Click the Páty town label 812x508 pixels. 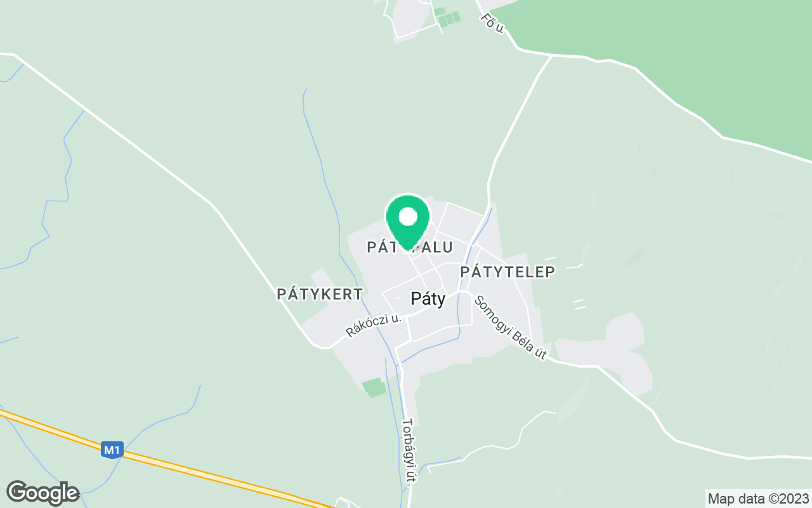pyautogui.click(x=428, y=298)
